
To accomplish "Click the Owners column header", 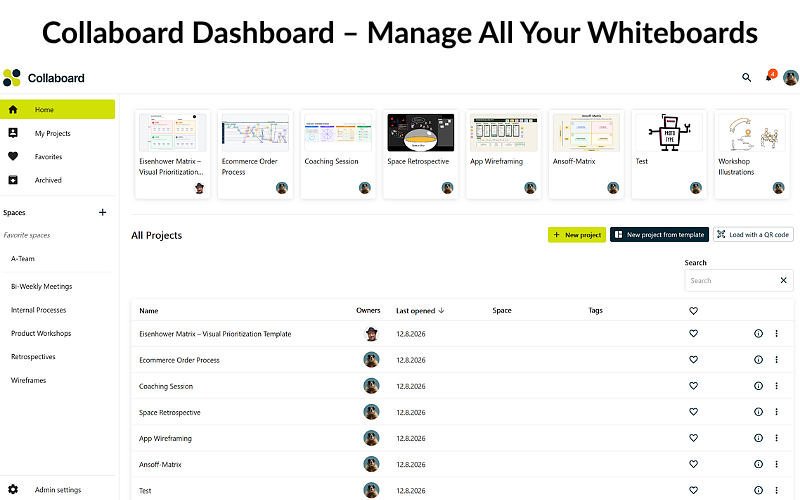I will (x=368, y=310).
